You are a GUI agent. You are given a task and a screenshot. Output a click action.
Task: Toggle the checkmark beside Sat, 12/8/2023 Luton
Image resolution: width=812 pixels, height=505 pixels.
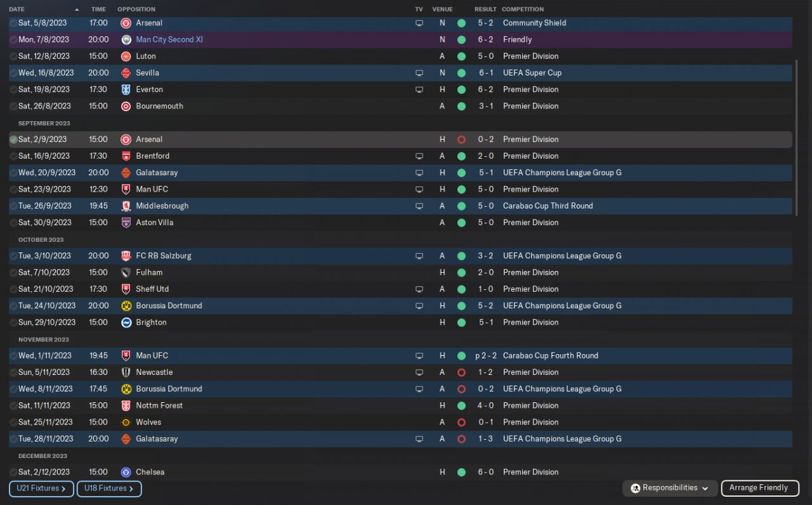tap(13, 56)
